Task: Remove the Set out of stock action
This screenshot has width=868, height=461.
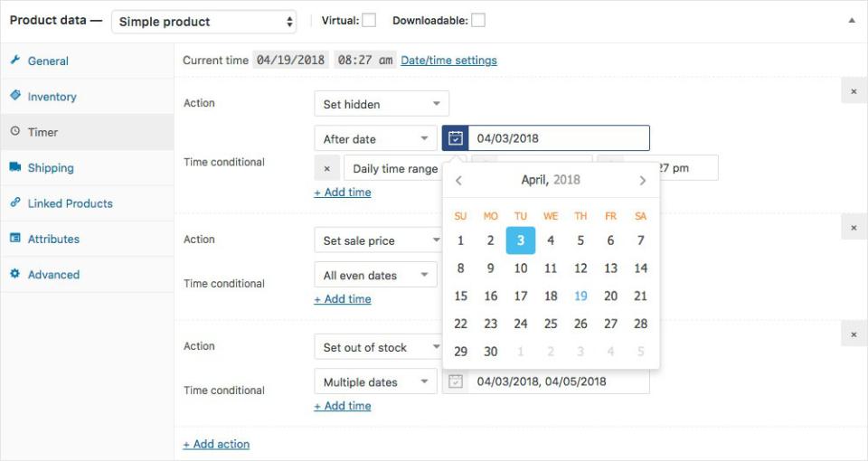Action: tap(854, 334)
